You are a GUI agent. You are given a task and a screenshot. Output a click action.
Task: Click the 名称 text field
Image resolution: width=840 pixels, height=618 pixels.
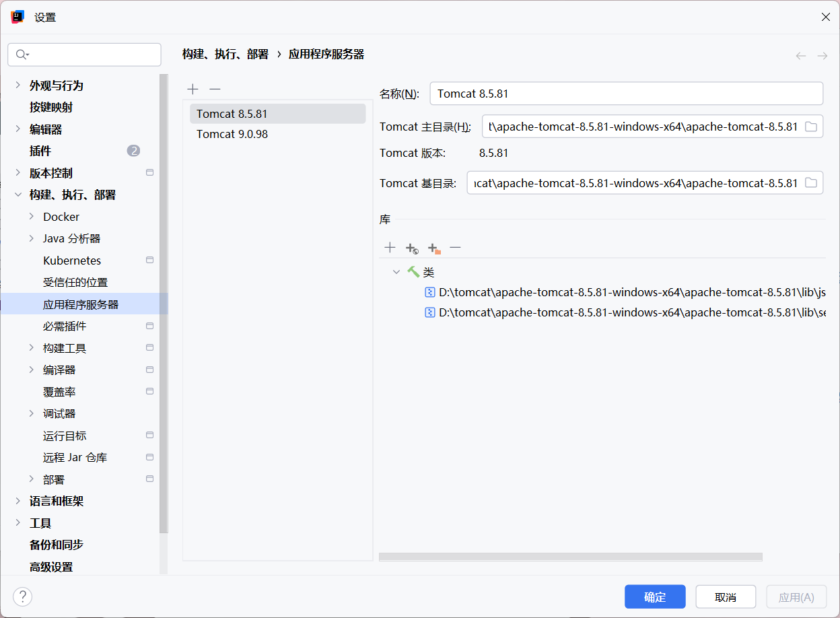pyautogui.click(x=626, y=94)
